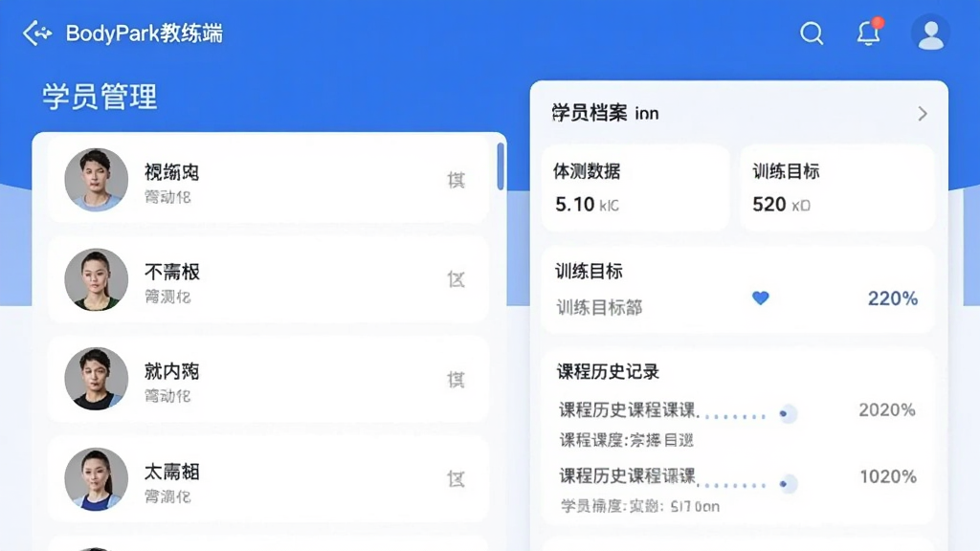This screenshot has width=980, height=551.
Task: Click the 220% progress value
Action: [893, 298]
